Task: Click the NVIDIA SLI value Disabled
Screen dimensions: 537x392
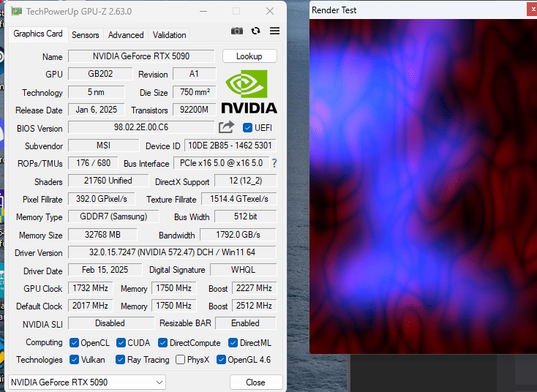Action: click(x=111, y=323)
